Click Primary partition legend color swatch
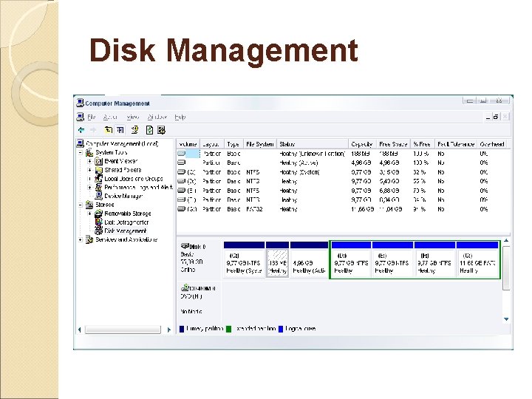 182,329
